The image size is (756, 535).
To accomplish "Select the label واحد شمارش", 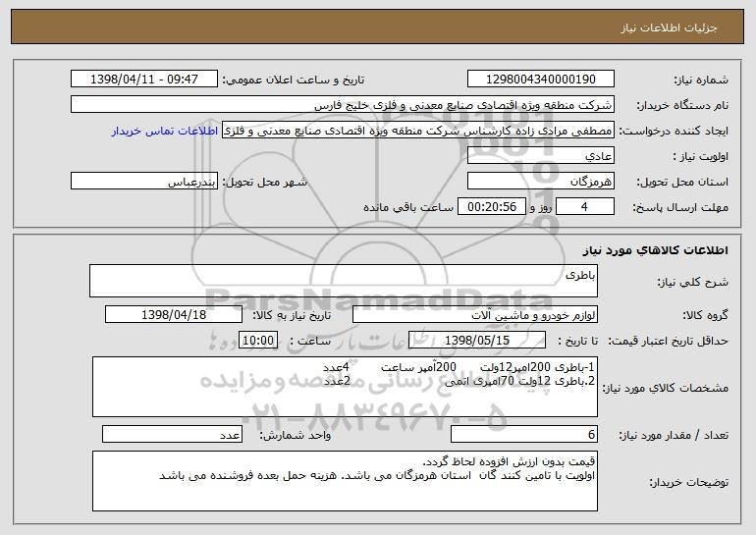I will coord(296,435).
